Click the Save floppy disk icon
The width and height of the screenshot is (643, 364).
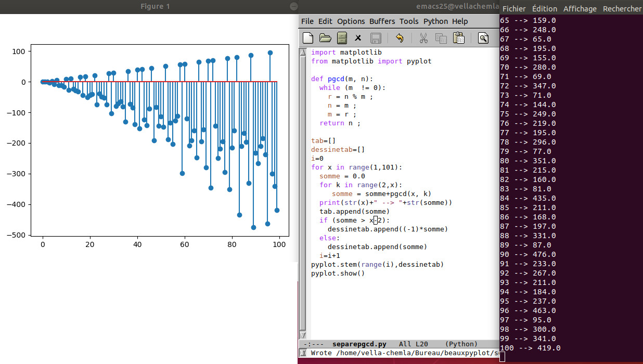[x=376, y=37]
